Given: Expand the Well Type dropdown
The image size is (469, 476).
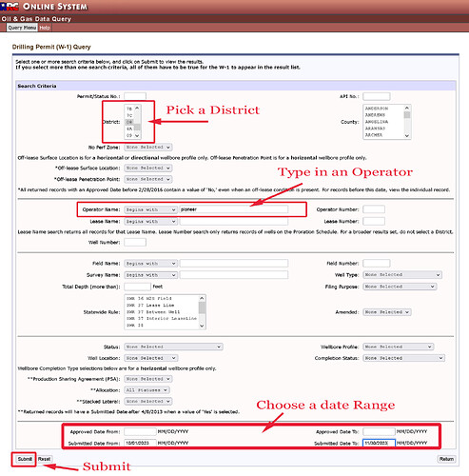Looking at the screenshot, I should point(402,275).
